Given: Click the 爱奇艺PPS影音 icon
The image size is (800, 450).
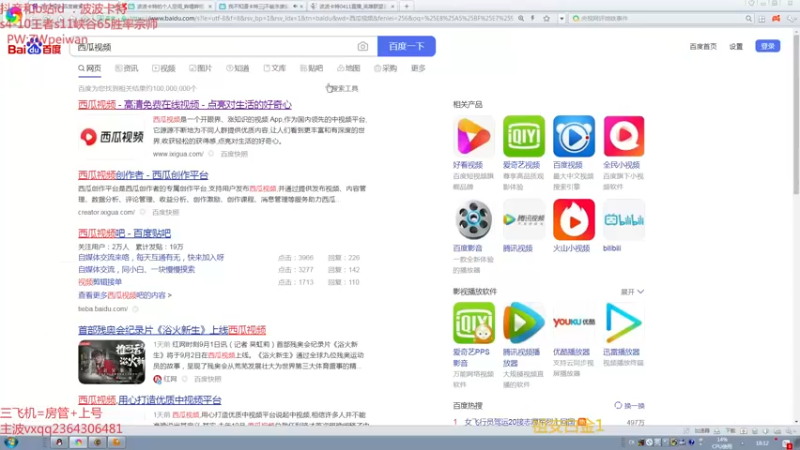Looking at the screenshot, I should [x=473, y=323].
